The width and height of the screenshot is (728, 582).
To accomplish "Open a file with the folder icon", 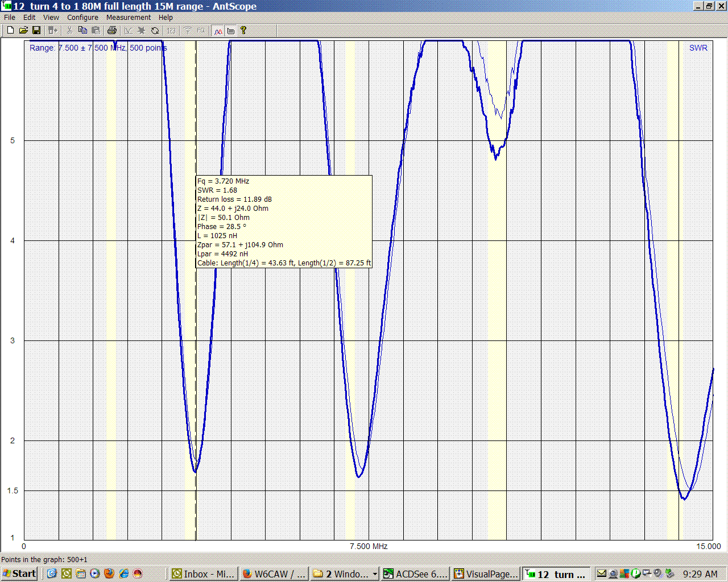I will pyautogui.click(x=23, y=30).
